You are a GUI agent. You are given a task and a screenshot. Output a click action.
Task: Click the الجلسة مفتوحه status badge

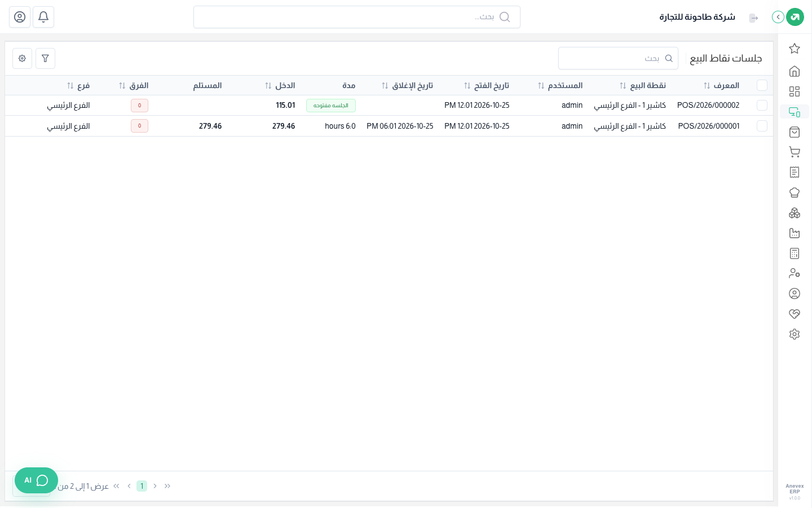[x=331, y=106]
